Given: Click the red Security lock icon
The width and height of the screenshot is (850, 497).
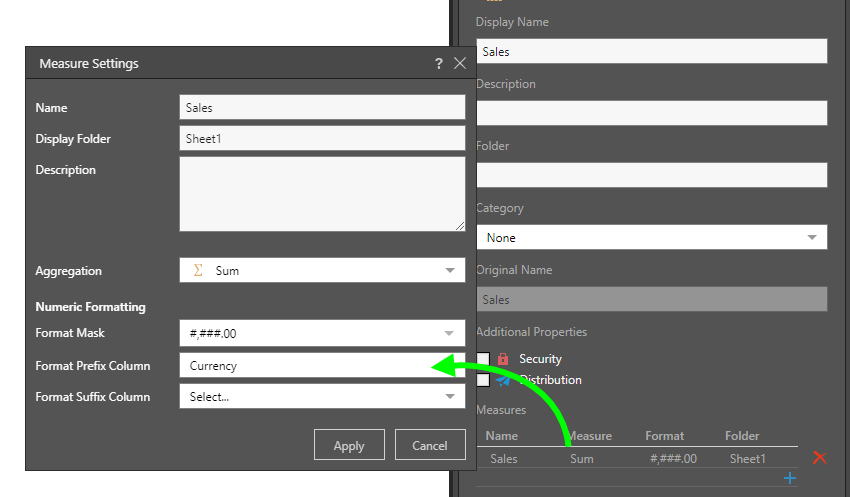Looking at the screenshot, I should pyautogui.click(x=503, y=359).
